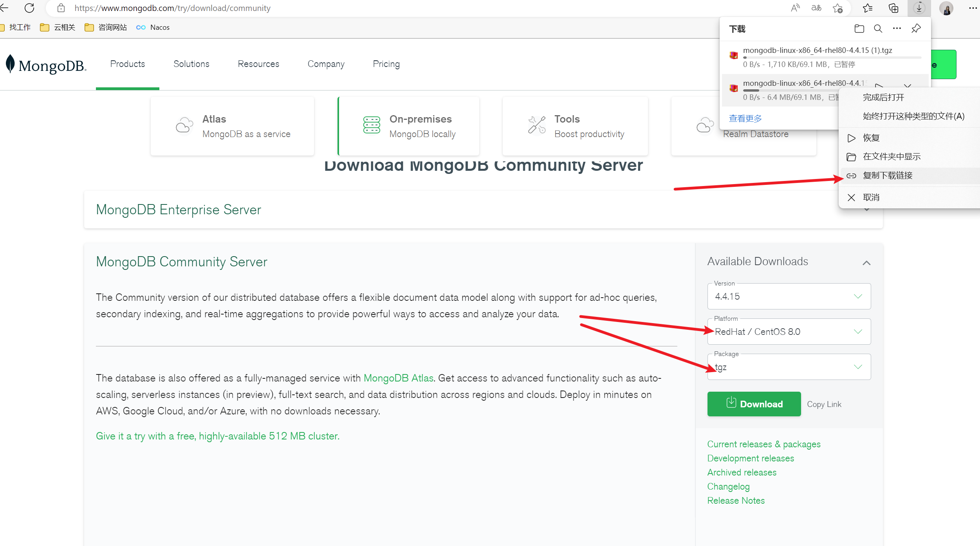Click the browser address bar URL

173,8
